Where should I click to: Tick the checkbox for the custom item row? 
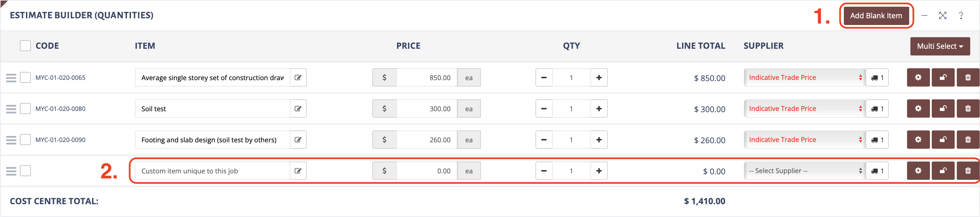[25, 171]
